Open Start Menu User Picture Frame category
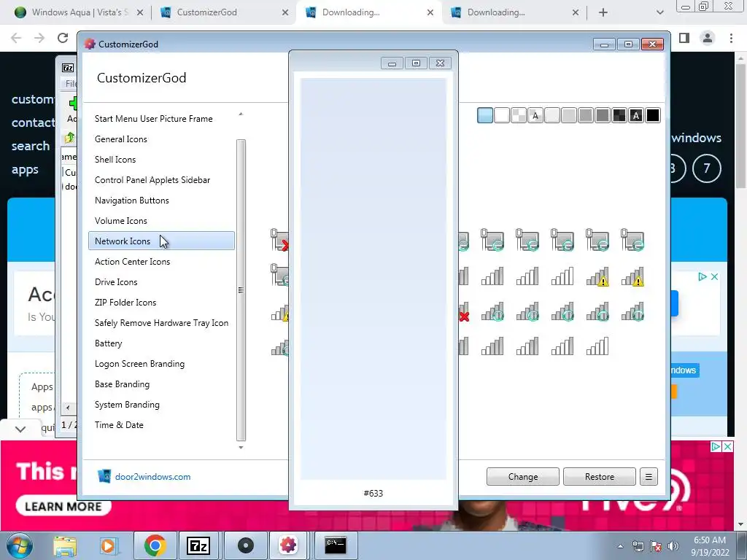The height and width of the screenshot is (560, 747). tap(161, 119)
